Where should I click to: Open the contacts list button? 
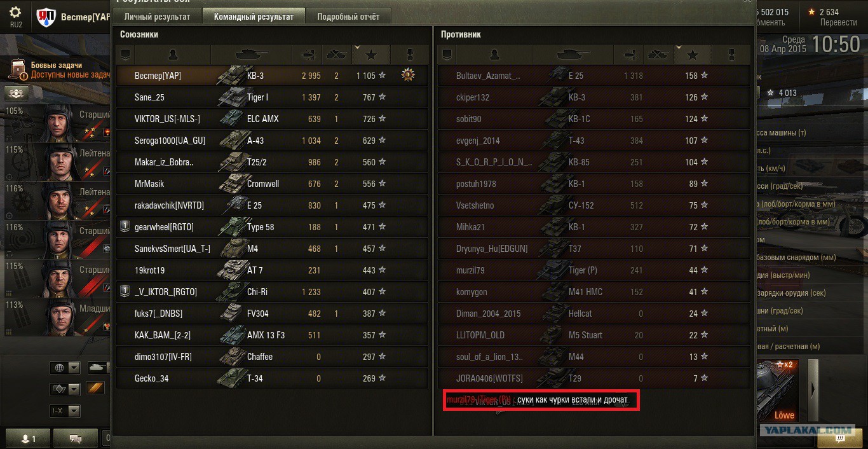point(27,438)
